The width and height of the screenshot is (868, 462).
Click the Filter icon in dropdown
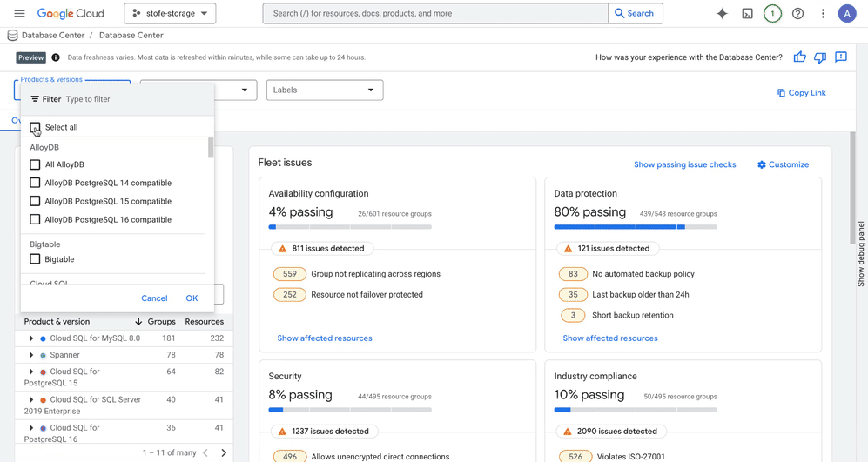coord(35,99)
